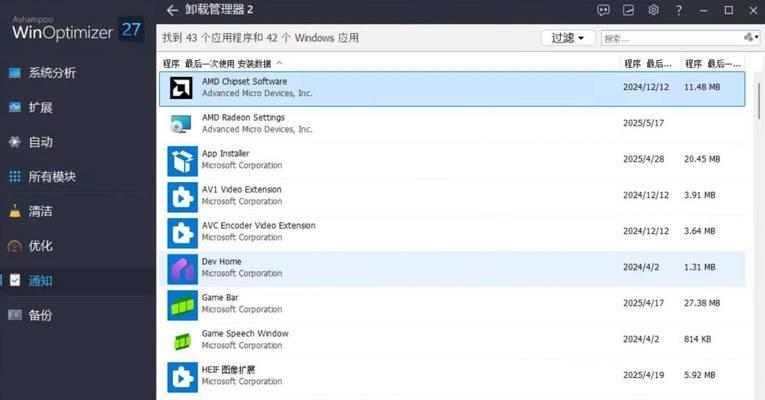The height and width of the screenshot is (400, 765).
Task: Click size 20.45 MB of App Installer
Action: pos(702,159)
